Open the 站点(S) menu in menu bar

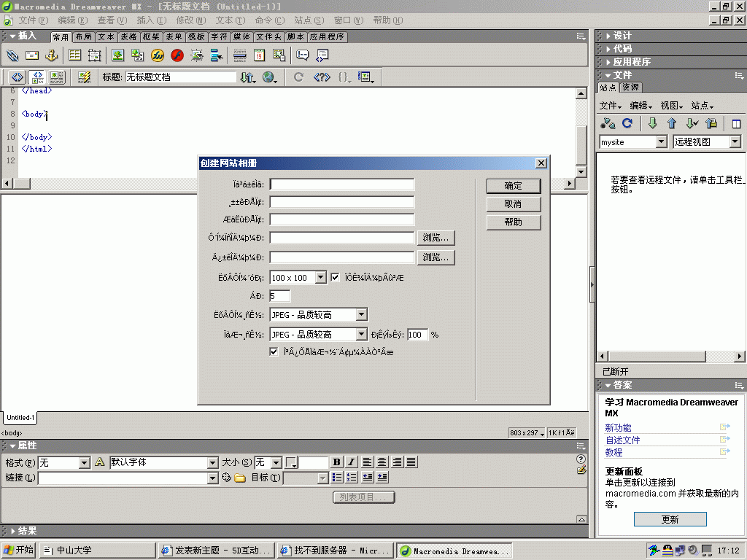pos(309,20)
